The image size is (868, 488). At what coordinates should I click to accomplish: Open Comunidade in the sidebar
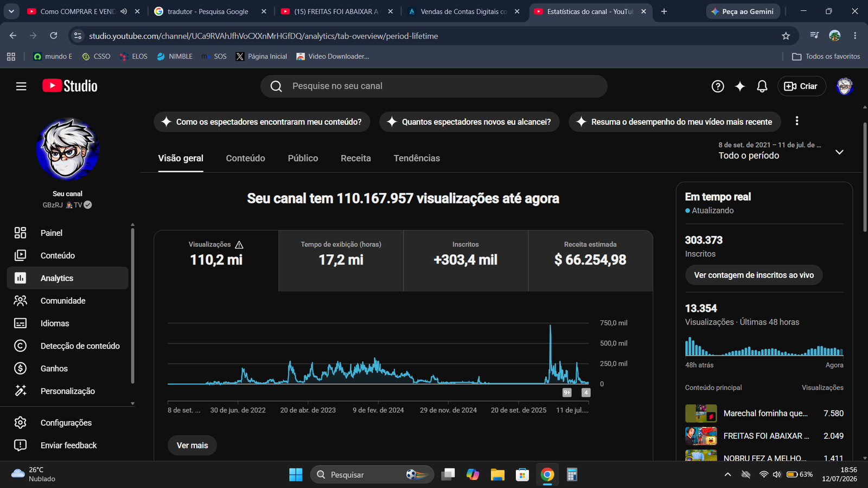pyautogui.click(x=68, y=301)
